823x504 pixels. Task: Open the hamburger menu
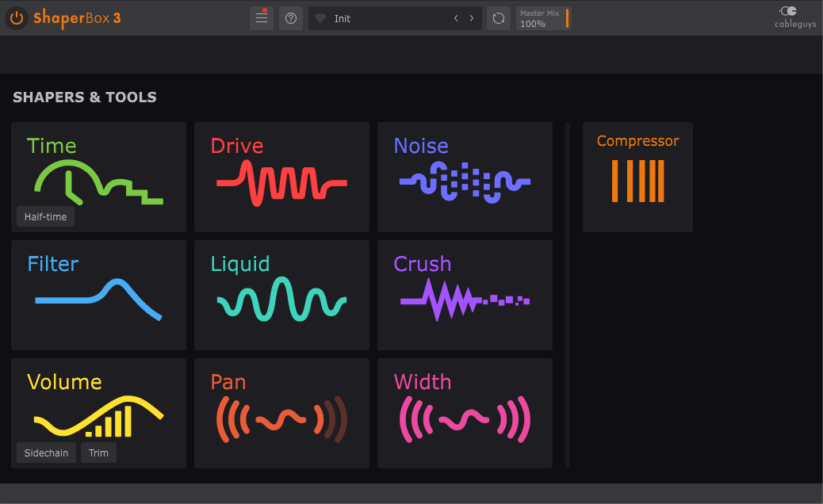(262, 18)
